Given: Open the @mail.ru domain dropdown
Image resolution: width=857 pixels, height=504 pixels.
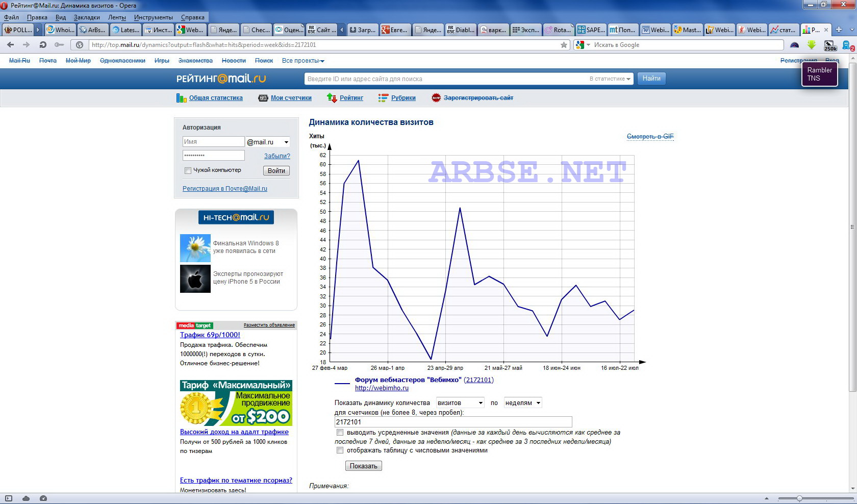Looking at the screenshot, I should (x=268, y=142).
